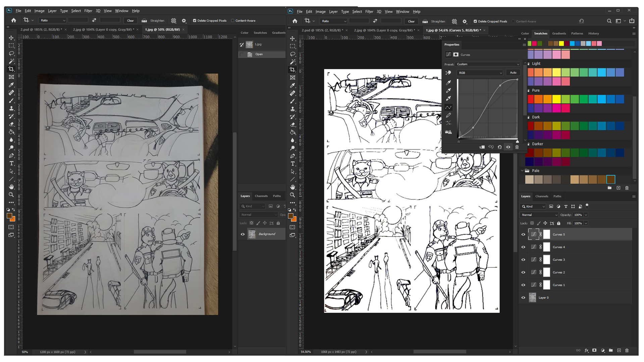644x362 pixels.
Task: Click Straighten in the right window options
Action: (434, 21)
